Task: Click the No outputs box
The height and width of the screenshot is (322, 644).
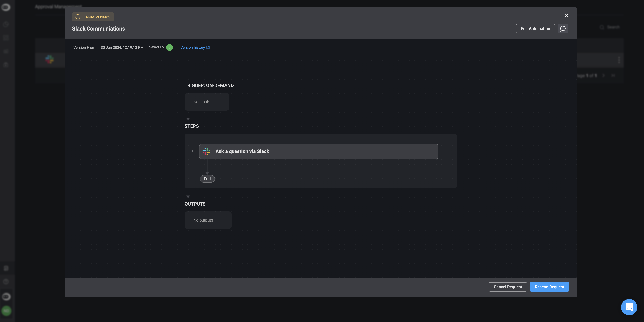Action: tap(208, 220)
